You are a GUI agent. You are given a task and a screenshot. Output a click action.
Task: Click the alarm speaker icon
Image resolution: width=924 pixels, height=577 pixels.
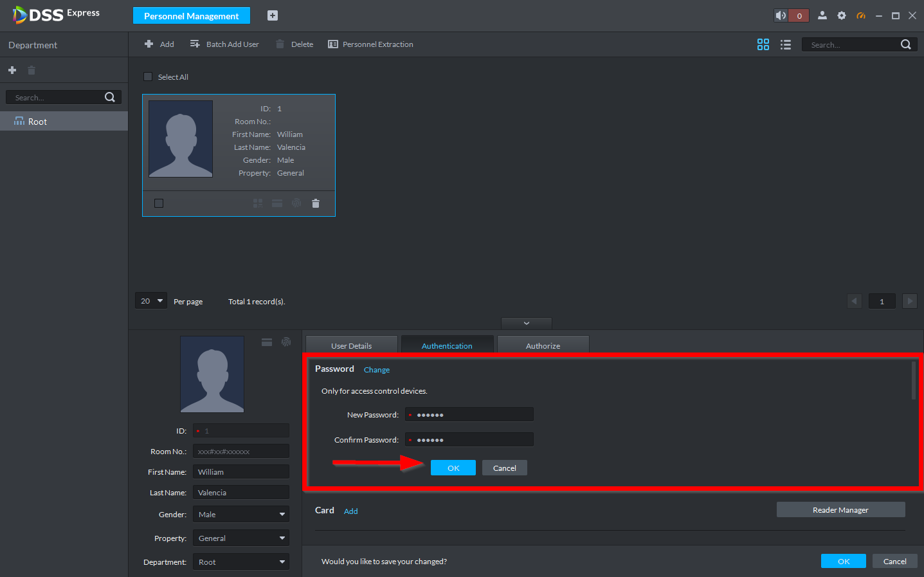tap(781, 15)
